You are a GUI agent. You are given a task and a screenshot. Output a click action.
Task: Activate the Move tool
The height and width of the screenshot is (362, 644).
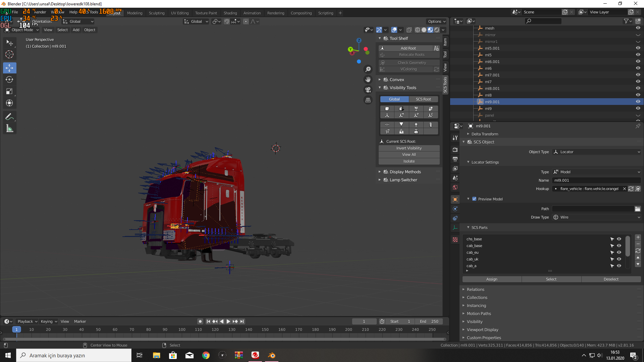point(9,68)
